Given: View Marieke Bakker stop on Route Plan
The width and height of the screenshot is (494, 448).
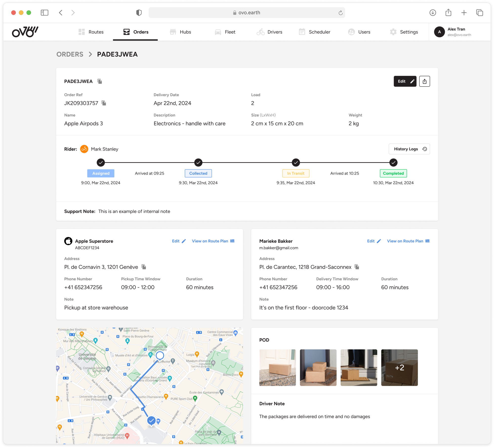Looking at the screenshot, I should coord(408,241).
